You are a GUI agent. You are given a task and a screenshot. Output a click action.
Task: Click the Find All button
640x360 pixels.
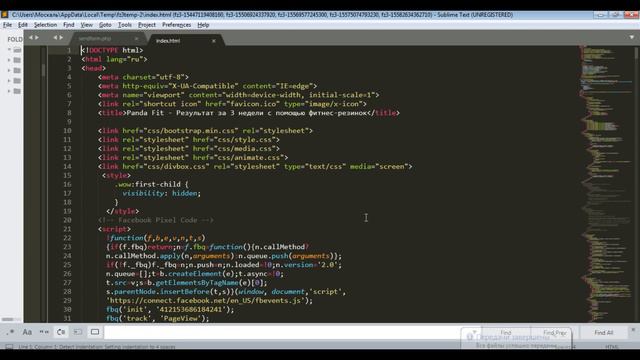(604, 333)
